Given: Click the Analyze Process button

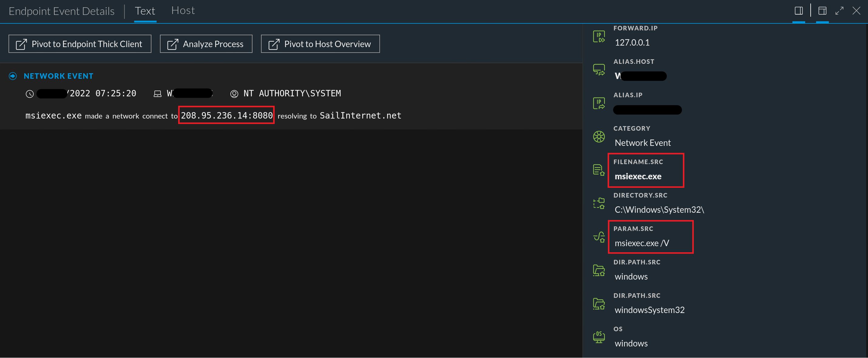Looking at the screenshot, I should [x=206, y=44].
